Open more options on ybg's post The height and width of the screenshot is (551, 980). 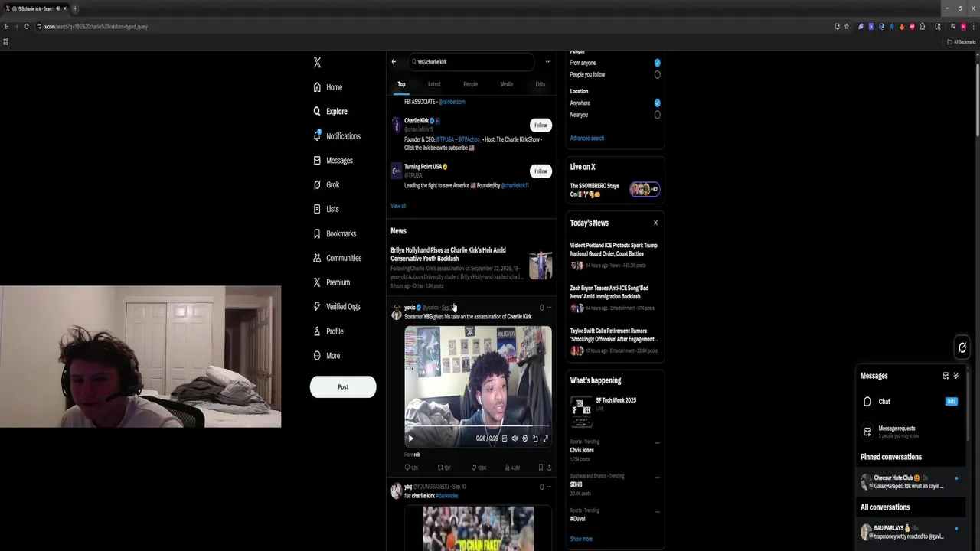click(549, 487)
